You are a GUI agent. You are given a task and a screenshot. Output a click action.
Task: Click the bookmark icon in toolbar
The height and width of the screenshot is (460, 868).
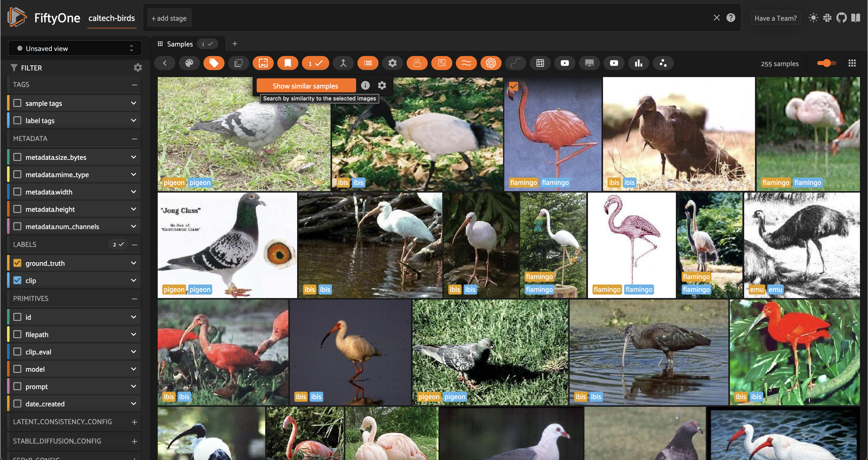(x=287, y=63)
